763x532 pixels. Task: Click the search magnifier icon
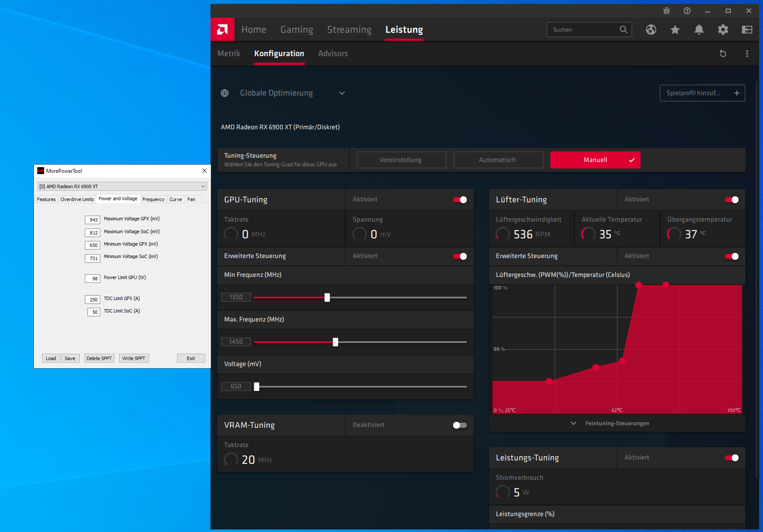623,30
